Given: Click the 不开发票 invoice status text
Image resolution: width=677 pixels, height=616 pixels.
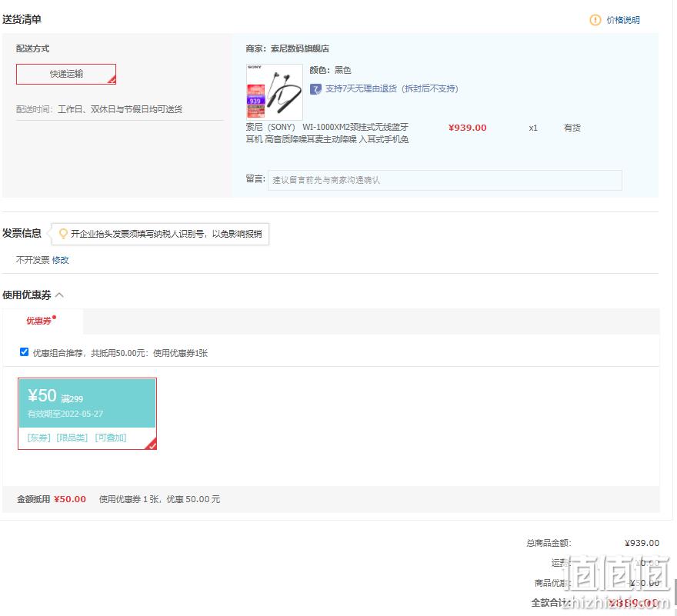Looking at the screenshot, I should [33, 260].
